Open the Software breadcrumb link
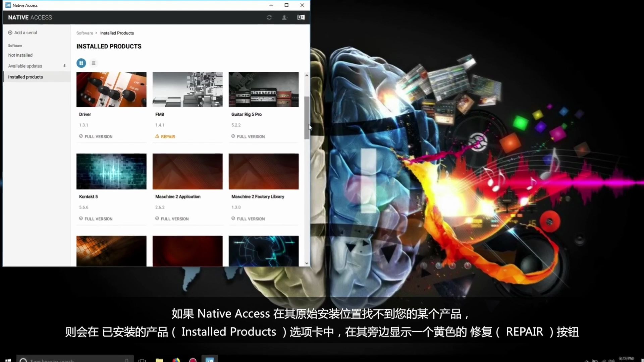644x362 pixels. tap(85, 33)
